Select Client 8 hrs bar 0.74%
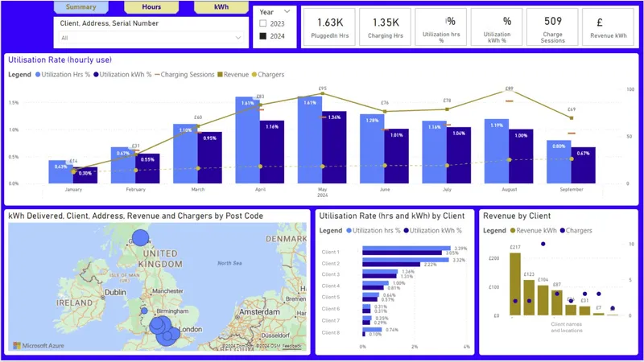 (372, 330)
